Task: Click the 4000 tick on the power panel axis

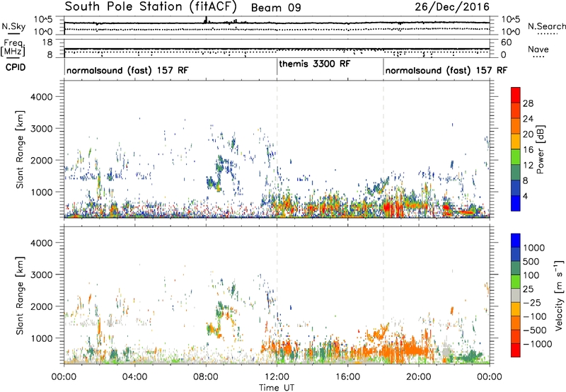Action: (x=41, y=97)
